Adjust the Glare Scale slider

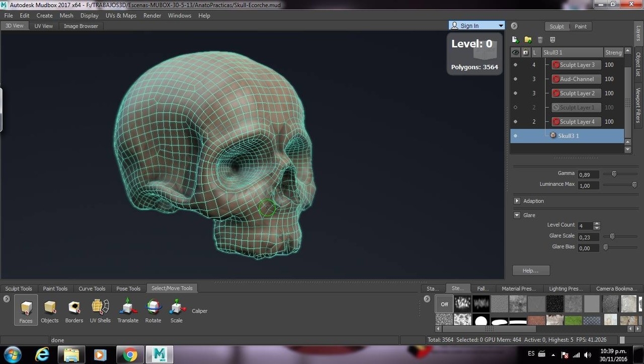pos(612,236)
